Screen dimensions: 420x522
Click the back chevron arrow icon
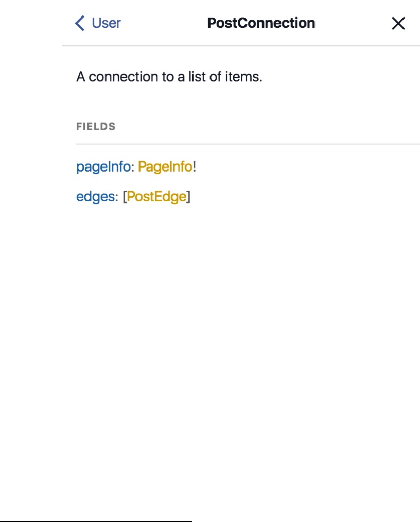(x=80, y=23)
